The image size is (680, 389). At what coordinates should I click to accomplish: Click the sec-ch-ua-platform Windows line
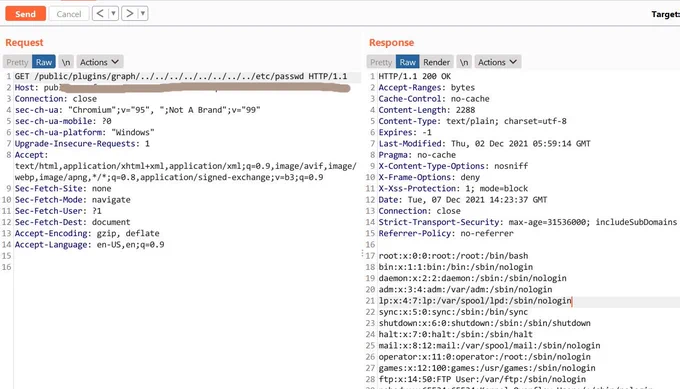coord(85,133)
